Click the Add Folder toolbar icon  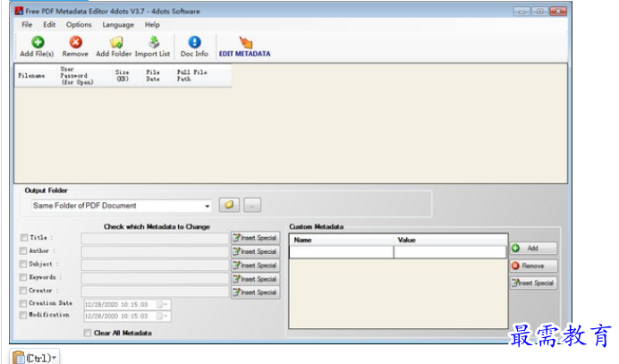[116, 42]
